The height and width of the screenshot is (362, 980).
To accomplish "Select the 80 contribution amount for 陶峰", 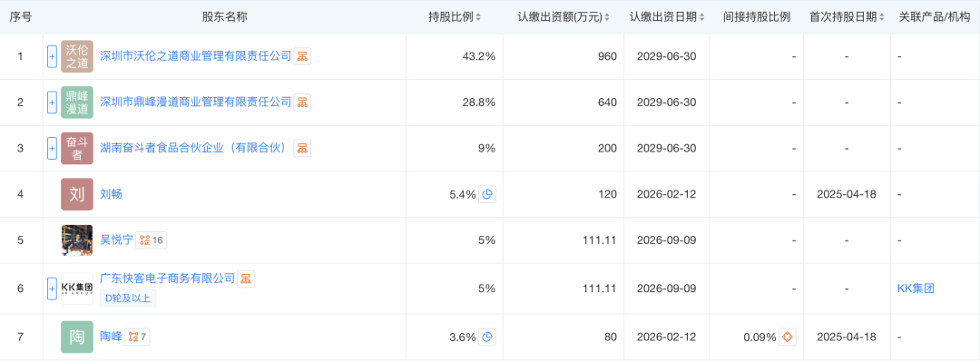I will tap(610, 337).
